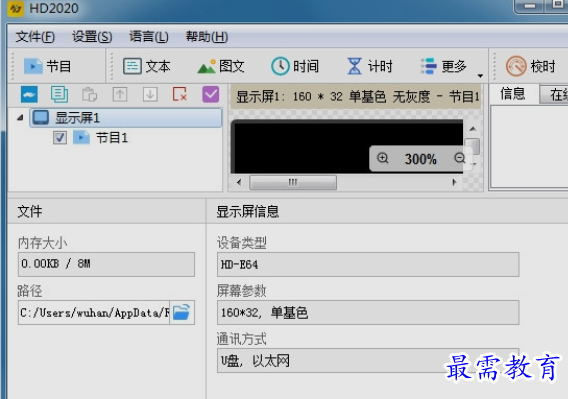Click the paste icon in tree toolbar
The width and height of the screenshot is (568, 399).
click(89, 95)
